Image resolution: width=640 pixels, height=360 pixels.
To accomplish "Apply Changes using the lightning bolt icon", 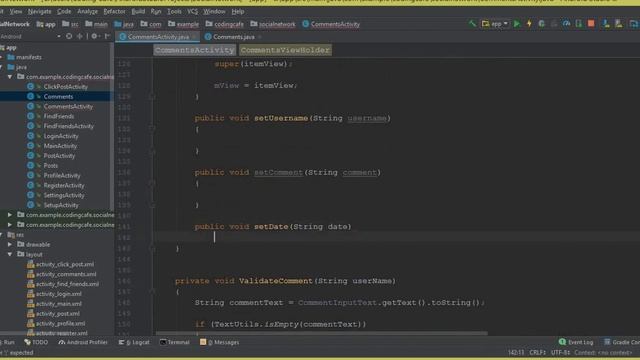I will pyautogui.click(x=529, y=24).
